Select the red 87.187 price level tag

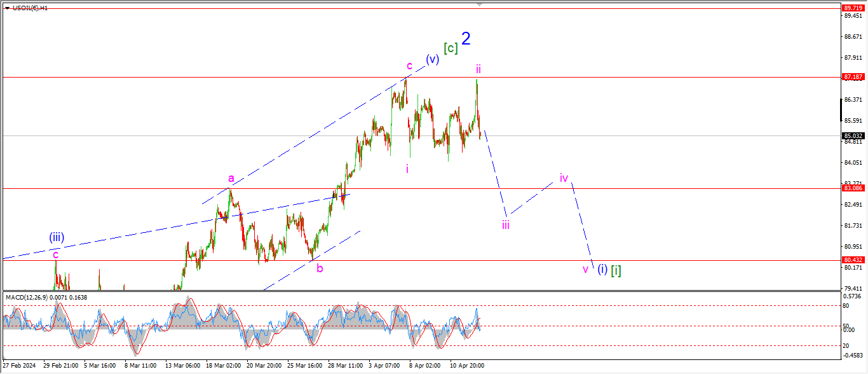click(851, 77)
